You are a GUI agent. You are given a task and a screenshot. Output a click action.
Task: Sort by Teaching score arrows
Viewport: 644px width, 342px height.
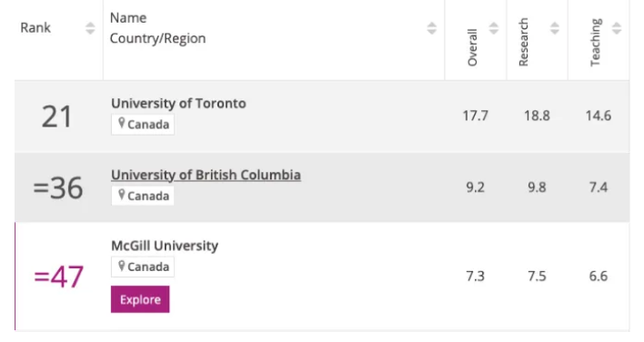(x=616, y=28)
